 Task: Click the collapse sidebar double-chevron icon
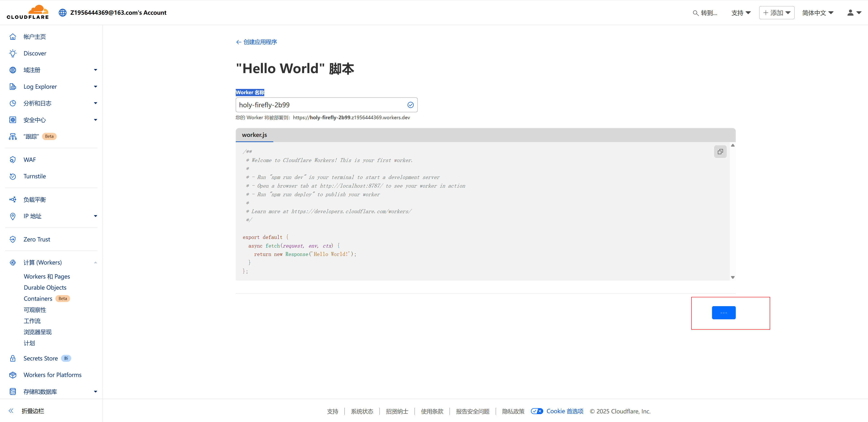click(x=11, y=411)
